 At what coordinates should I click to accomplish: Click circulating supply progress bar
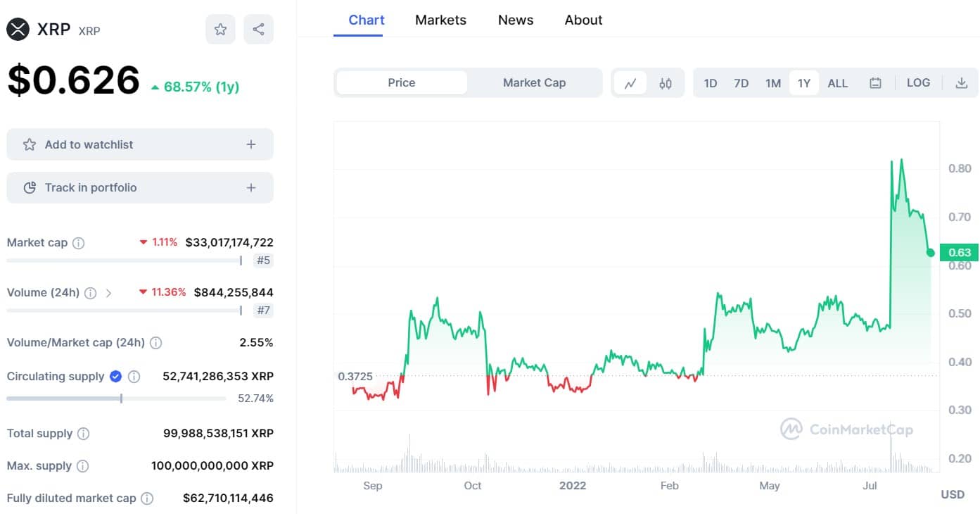click(x=117, y=399)
